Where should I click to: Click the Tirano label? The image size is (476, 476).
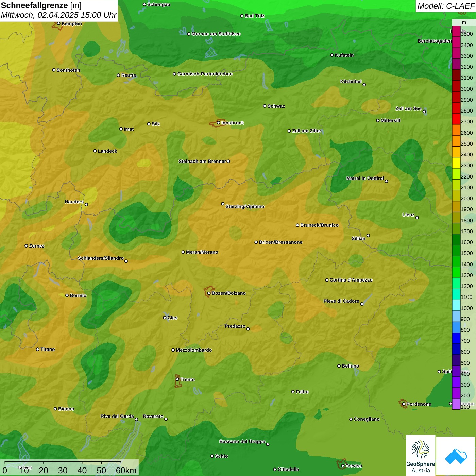tap(48, 349)
